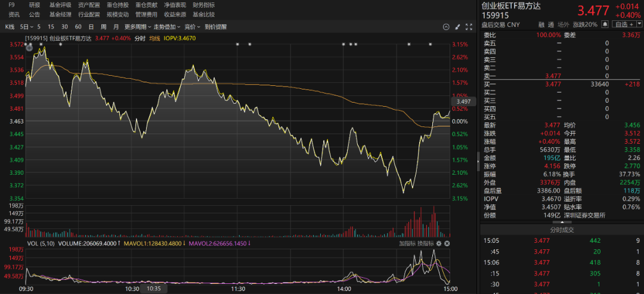
Task: Click the 15:05 trade row
Action: pyautogui.click(x=562, y=240)
